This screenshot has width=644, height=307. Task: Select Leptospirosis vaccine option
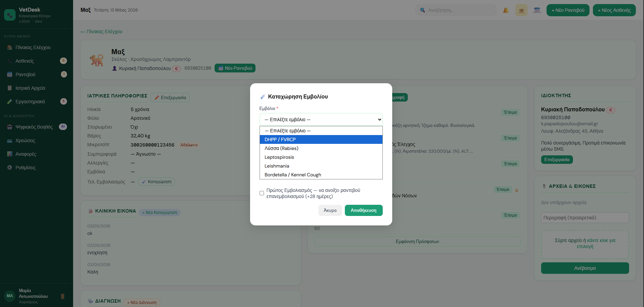(321, 157)
